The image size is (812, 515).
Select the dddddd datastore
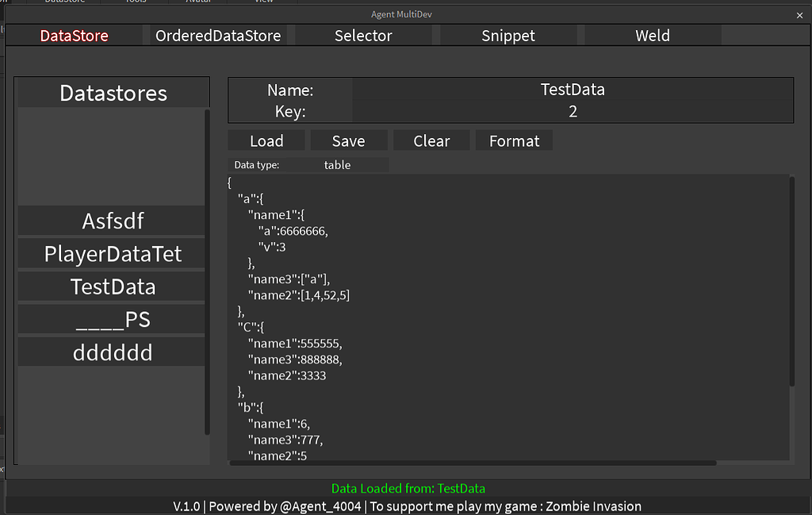click(113, 353)
